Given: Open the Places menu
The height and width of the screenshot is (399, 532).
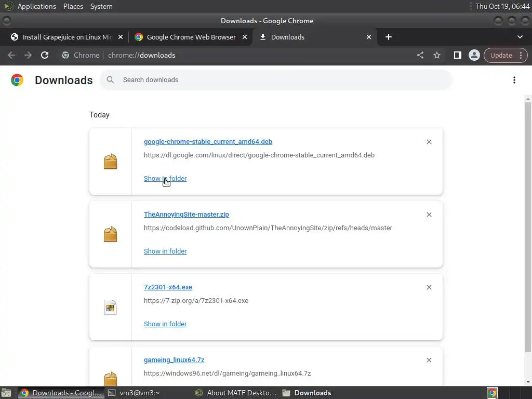Looking at the screenshot, I should pos(73,6).
